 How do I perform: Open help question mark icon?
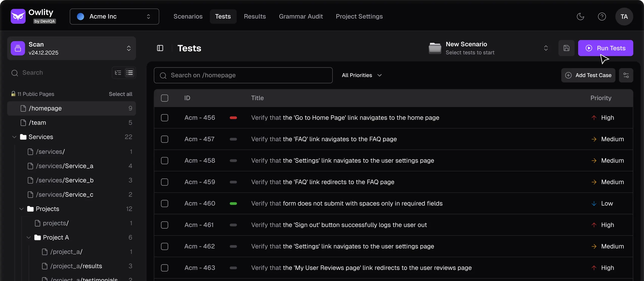click(x=602, y=17)
